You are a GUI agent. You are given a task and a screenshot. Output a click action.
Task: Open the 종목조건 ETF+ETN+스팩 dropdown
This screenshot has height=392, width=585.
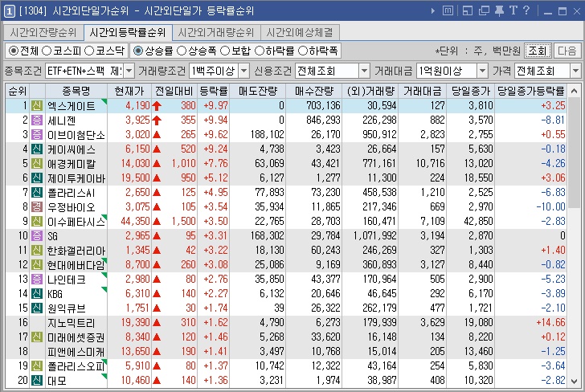(x=129, y=71)
